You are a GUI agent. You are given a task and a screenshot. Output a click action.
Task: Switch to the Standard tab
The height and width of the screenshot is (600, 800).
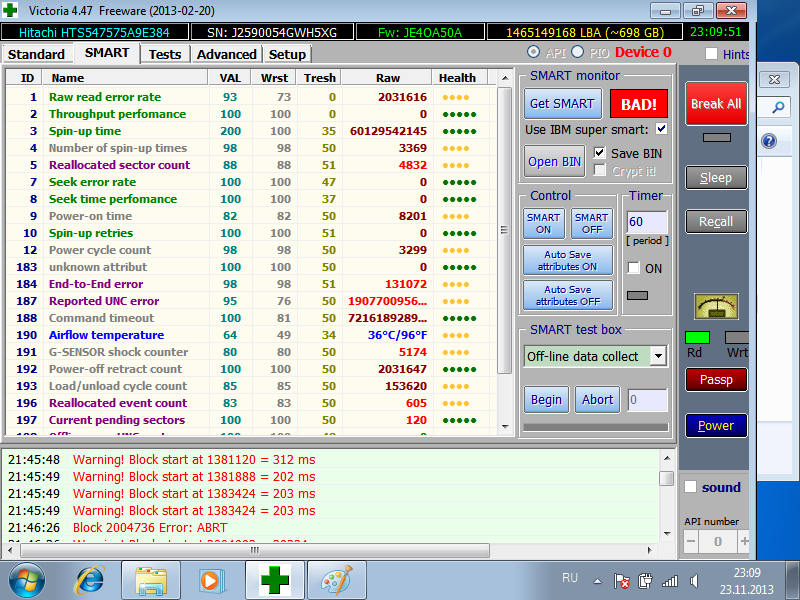click(37, 54)
